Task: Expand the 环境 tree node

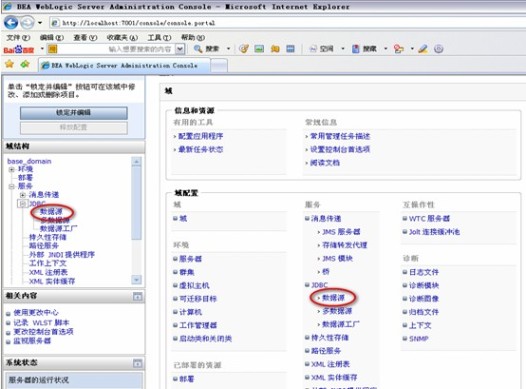Action: coord(12,169)
